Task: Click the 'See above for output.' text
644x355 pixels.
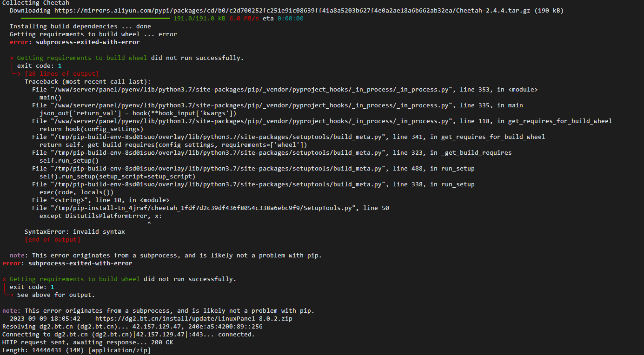Action: pos(56,295)
